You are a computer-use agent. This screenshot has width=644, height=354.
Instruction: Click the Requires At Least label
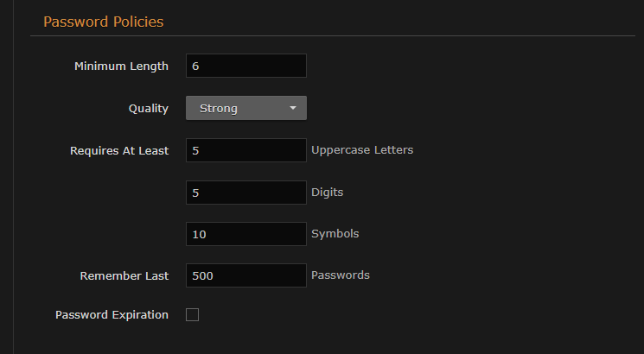point(119,150)
